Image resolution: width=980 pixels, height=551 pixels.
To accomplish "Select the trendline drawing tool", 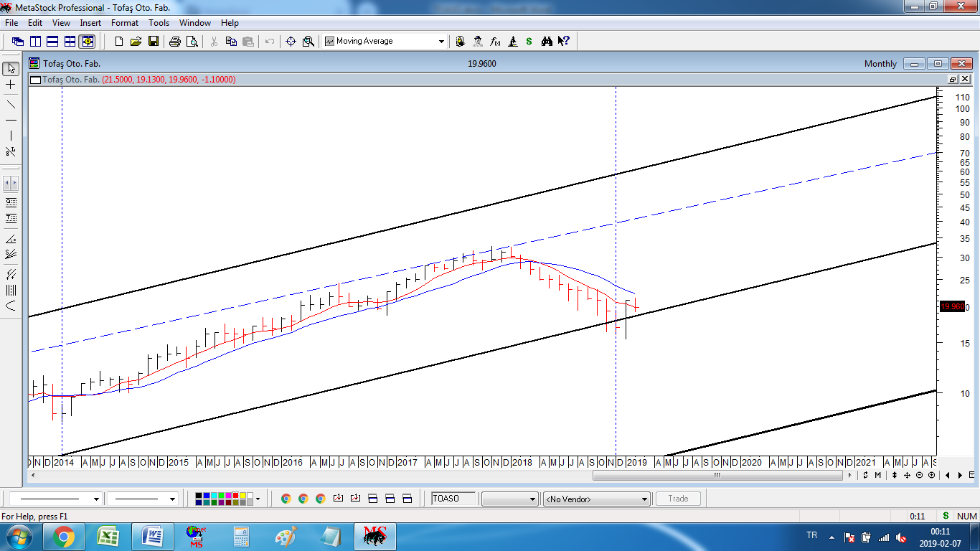I will (11, 103).
